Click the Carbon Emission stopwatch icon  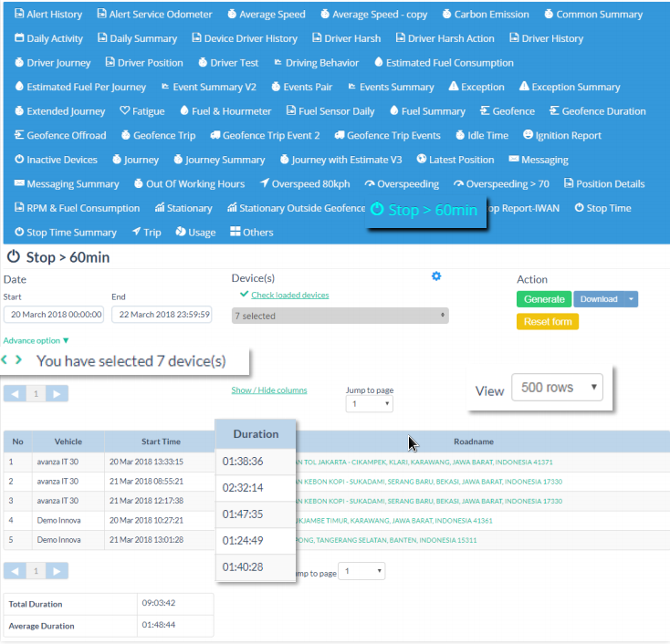click(x=446, y=14)
